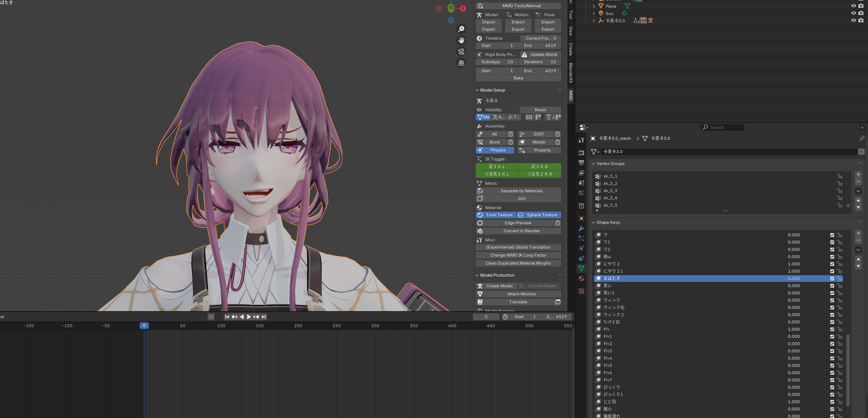Adjust the にやり２ shape key value slider
The height and width of the screenshot is (418, 868).
point(793,264)
